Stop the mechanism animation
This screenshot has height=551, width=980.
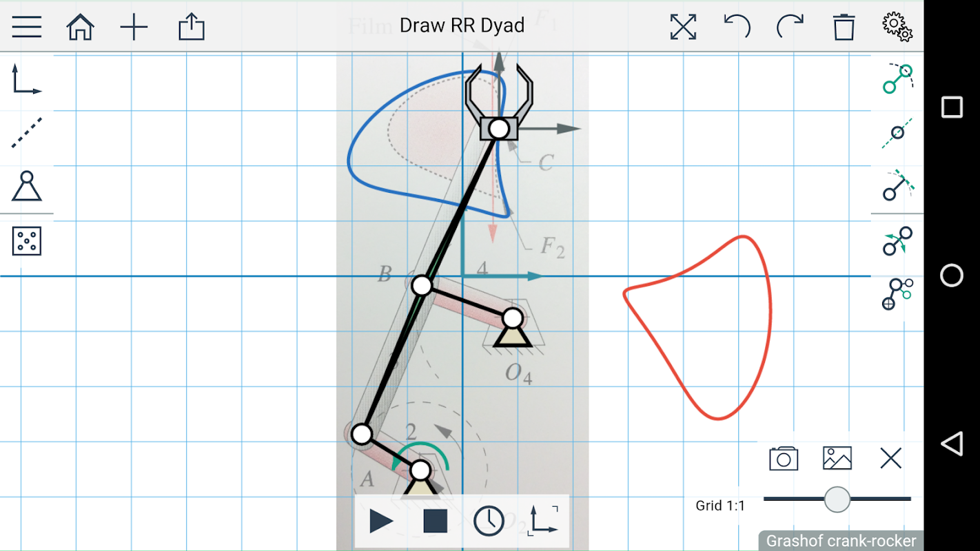pos(436,521)
